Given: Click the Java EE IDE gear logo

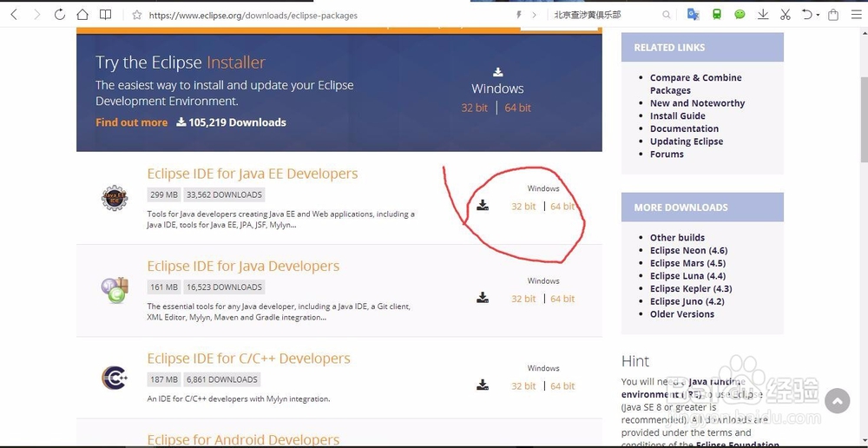Looking at the screenshot, I should 115,198.
